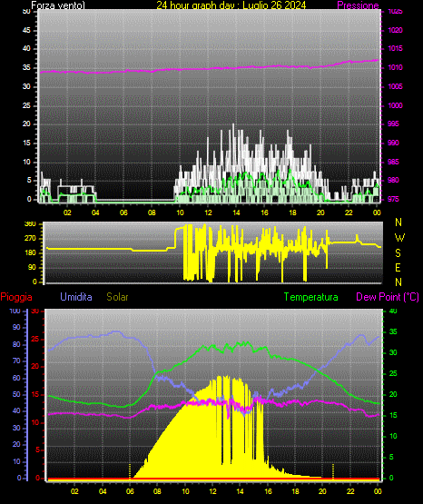Click the E compass letter beside direction chart
The width and height of the screenshot is (423, 504).
398,268
